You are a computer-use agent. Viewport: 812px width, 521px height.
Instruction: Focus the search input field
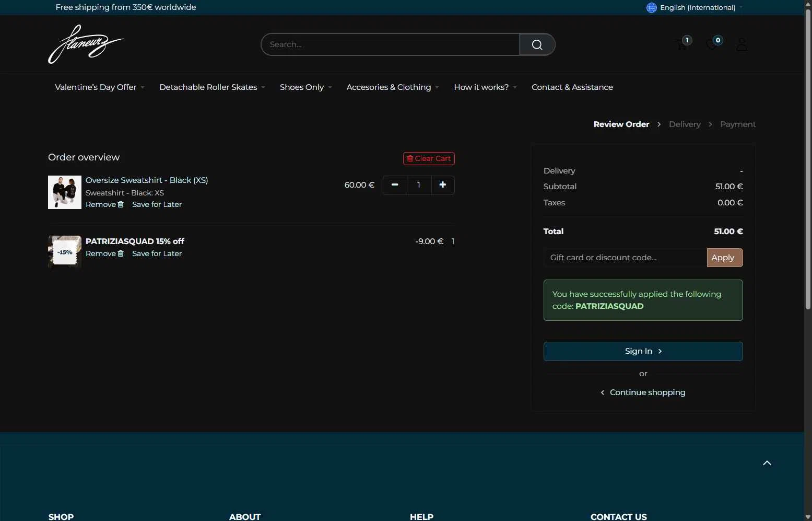[x=390, y=44]
